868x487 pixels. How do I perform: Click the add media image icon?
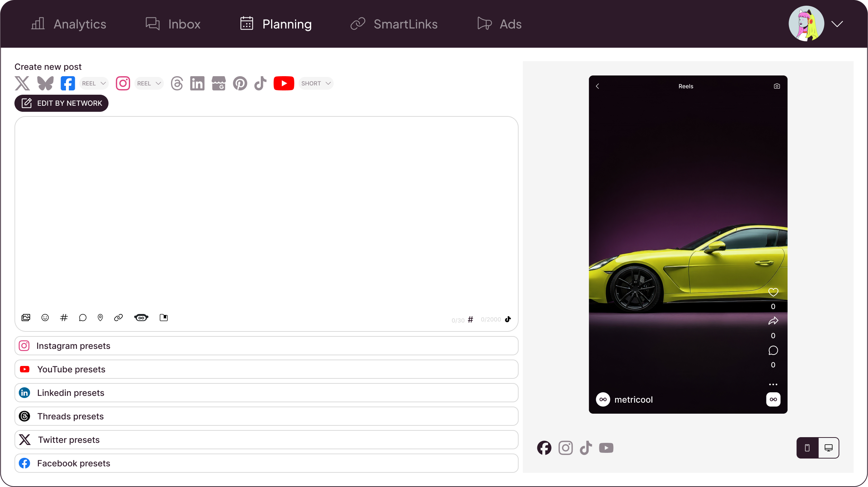pyautogui.click(x=26, y=318)
